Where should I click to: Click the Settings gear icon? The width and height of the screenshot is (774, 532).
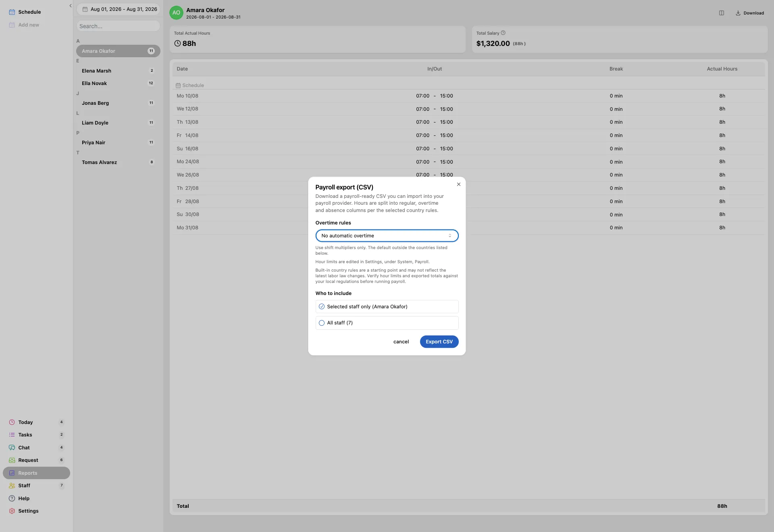pos(12,511)
